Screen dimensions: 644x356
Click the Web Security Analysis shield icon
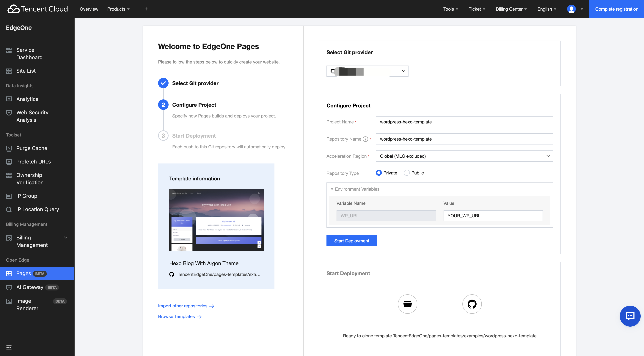pos(9,113)
